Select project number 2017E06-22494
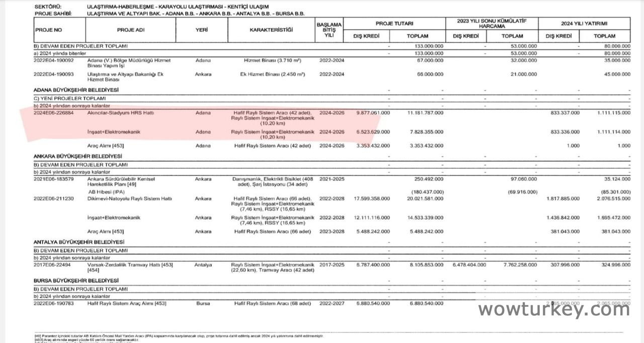 tap(52, 264)
